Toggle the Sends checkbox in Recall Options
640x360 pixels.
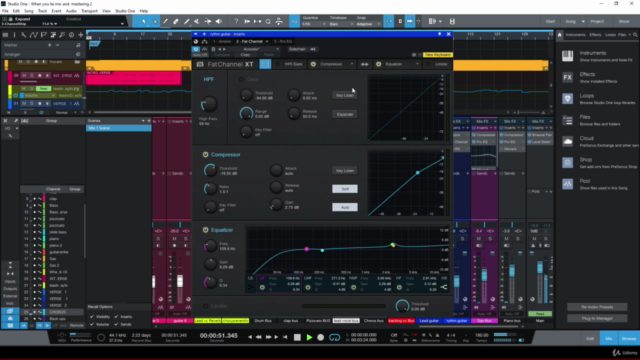coord(116,324)
